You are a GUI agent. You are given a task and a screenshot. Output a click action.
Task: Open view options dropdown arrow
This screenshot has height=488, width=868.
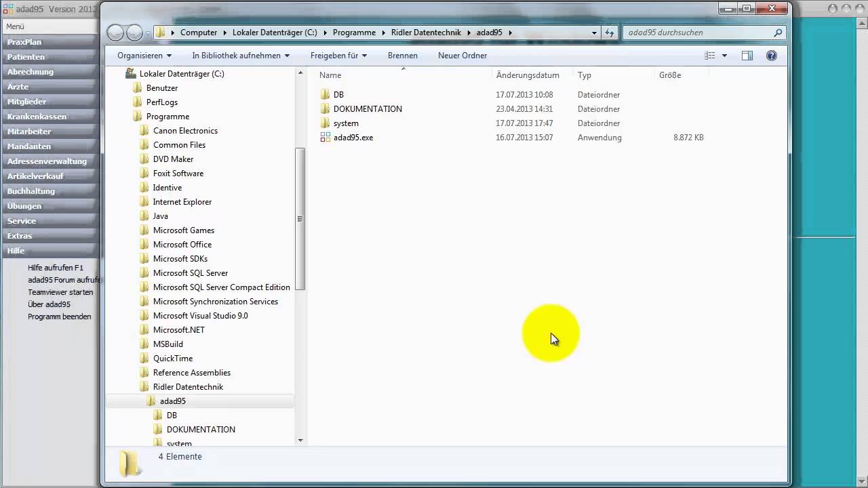pos(724,56)
